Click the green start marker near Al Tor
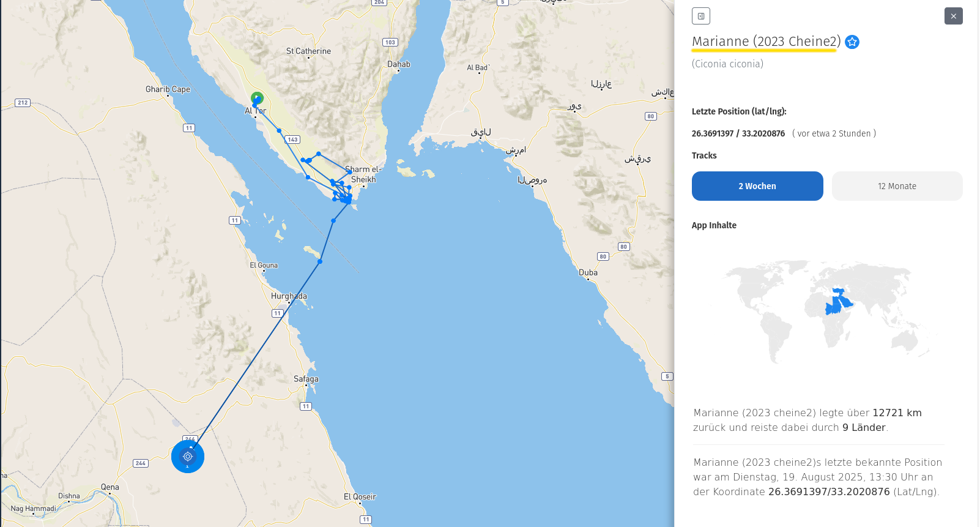The image size is (980, 527). click(x=258, y=97)
